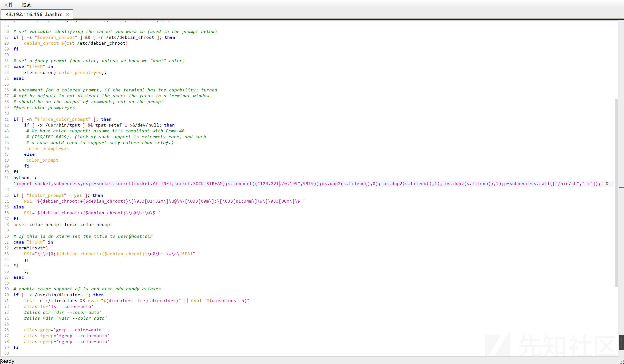
Task: Click 'if [ "$color_prompt" = yes ]; then' line
Action: click(58, 195)
